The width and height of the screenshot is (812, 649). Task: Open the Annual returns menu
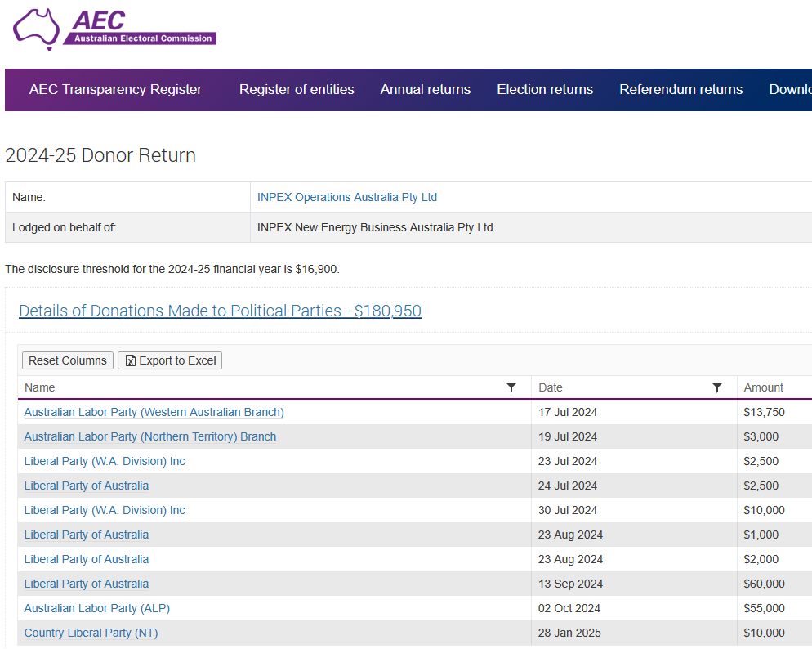click(426, 90)
